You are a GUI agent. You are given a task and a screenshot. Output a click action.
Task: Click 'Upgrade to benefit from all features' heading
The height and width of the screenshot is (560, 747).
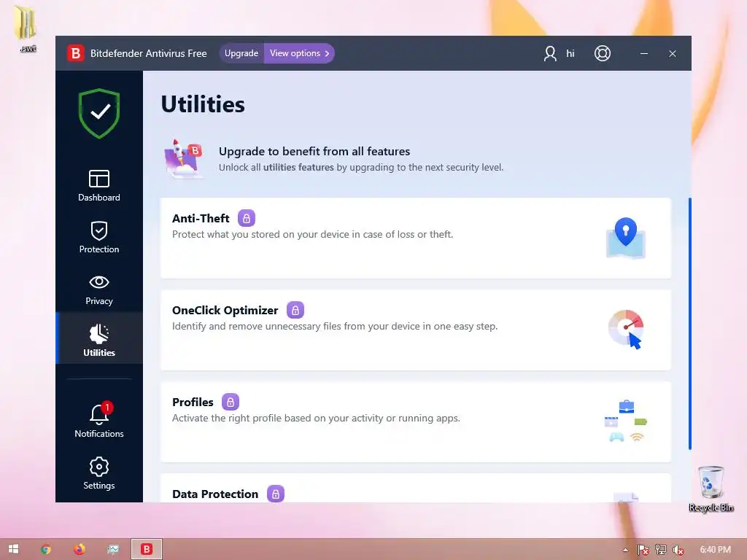pyautogui.click(x=314, y=152)
